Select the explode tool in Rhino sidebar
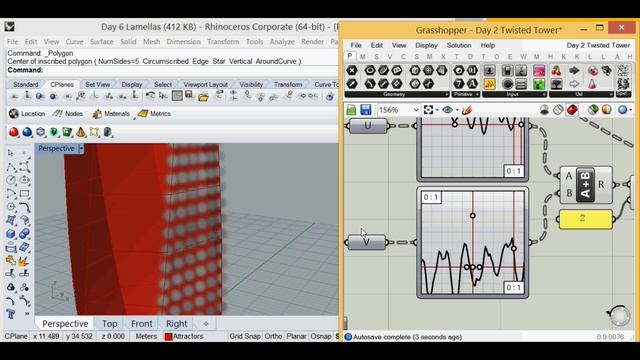The width and height of the screenshot is (640, 360). coord(24,260)
